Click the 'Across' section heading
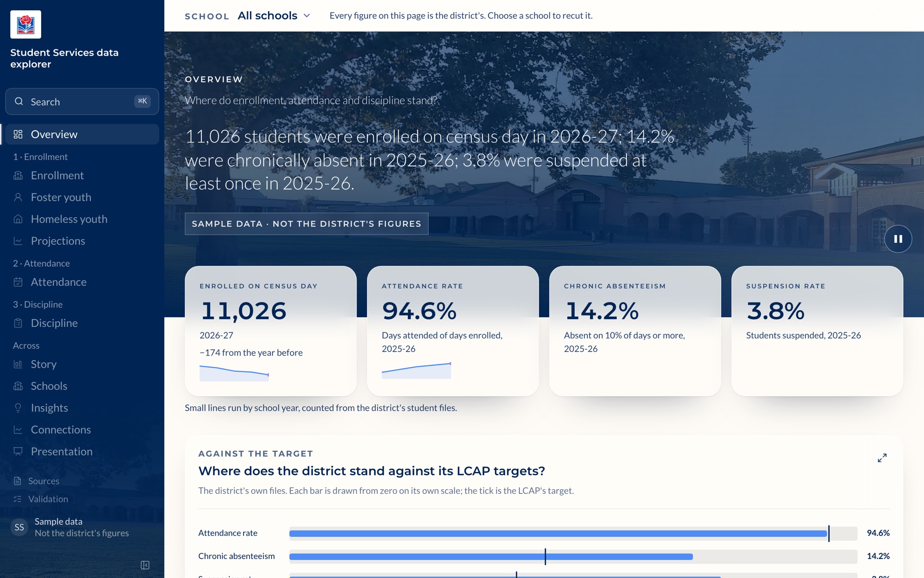The image size is (924, 578). pyautogui.click(x=26, y=345)
